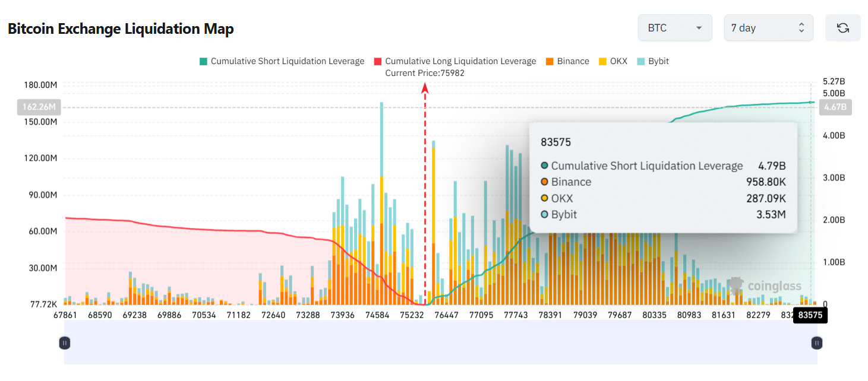Click the Current Price:75982 label
This screenshot has width=868, height=381.
425,73
